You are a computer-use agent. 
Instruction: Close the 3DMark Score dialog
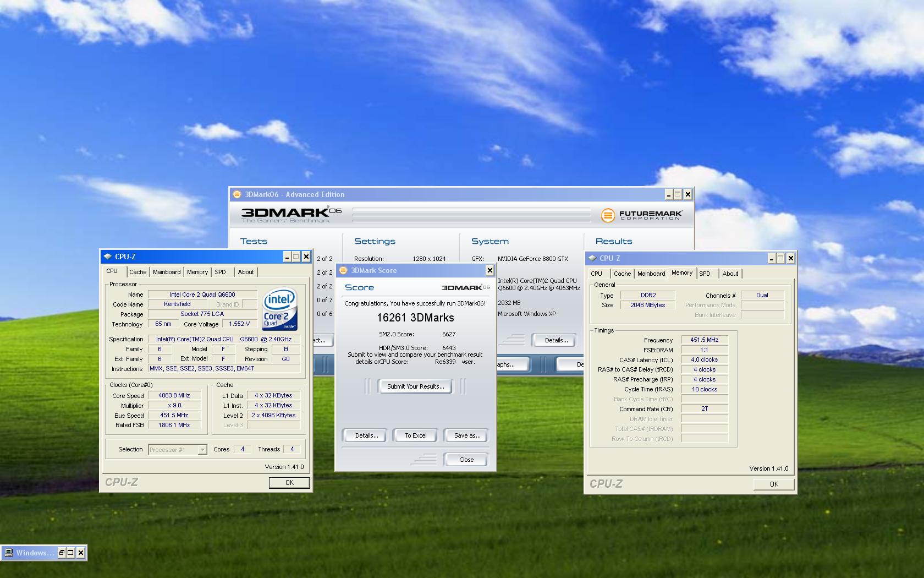[x=490, y=270]
